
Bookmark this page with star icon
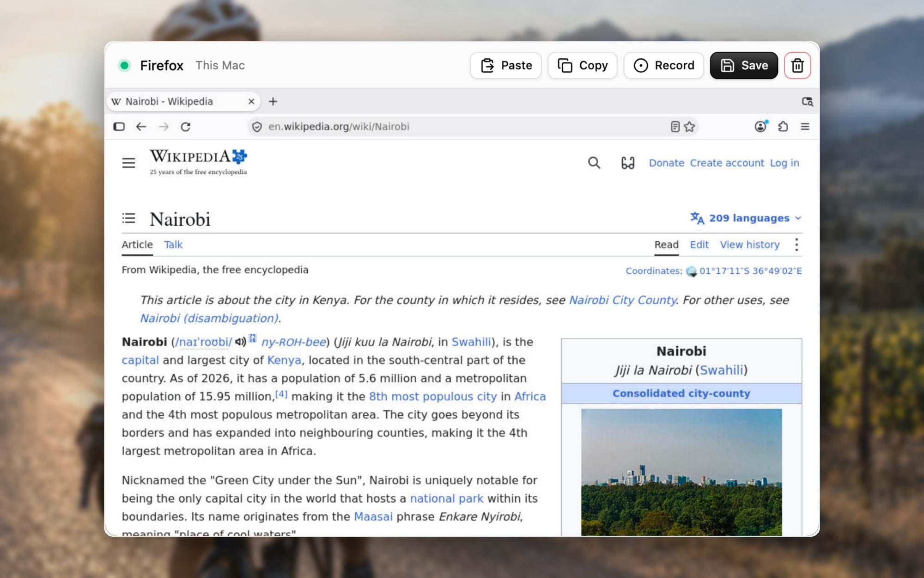(x=689, y=126)
